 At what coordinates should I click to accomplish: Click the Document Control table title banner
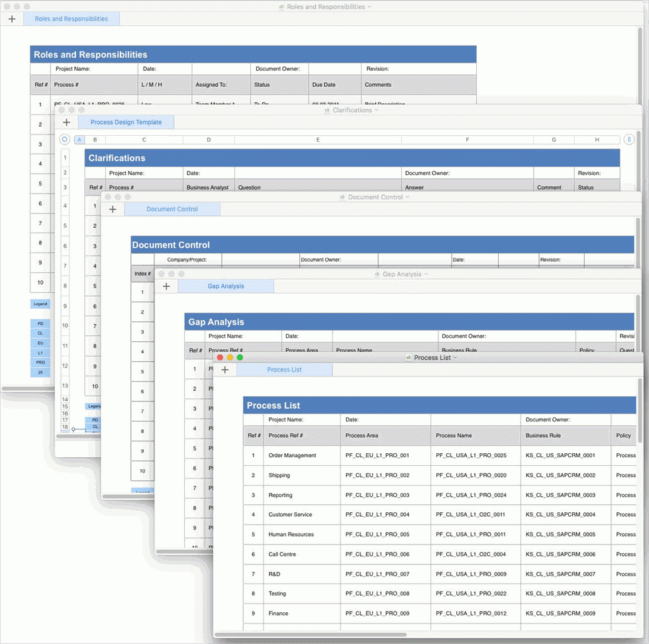383,244
